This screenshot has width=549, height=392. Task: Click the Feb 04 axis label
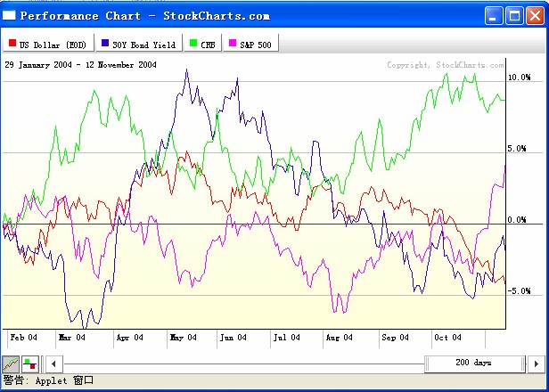(23, 338)
